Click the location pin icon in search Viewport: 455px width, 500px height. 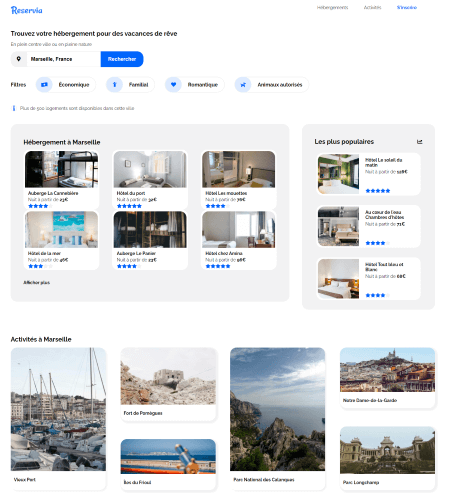click(x=19, y=59)
